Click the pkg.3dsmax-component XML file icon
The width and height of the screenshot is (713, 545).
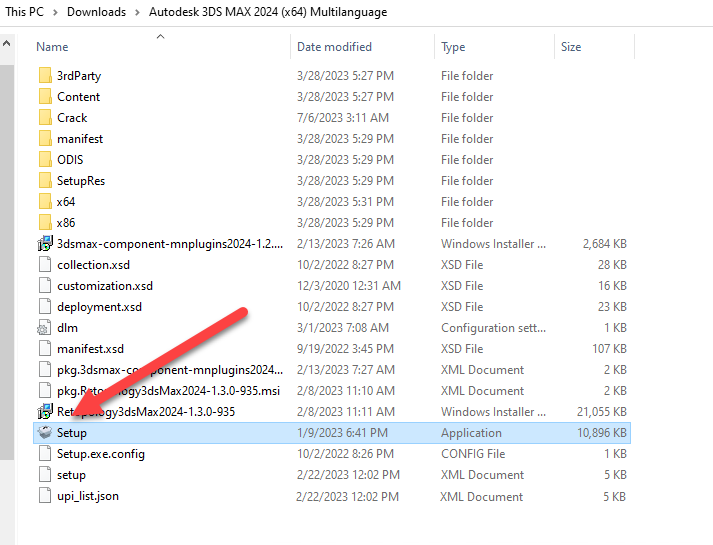pyautogui.click(x=45, y=370)
